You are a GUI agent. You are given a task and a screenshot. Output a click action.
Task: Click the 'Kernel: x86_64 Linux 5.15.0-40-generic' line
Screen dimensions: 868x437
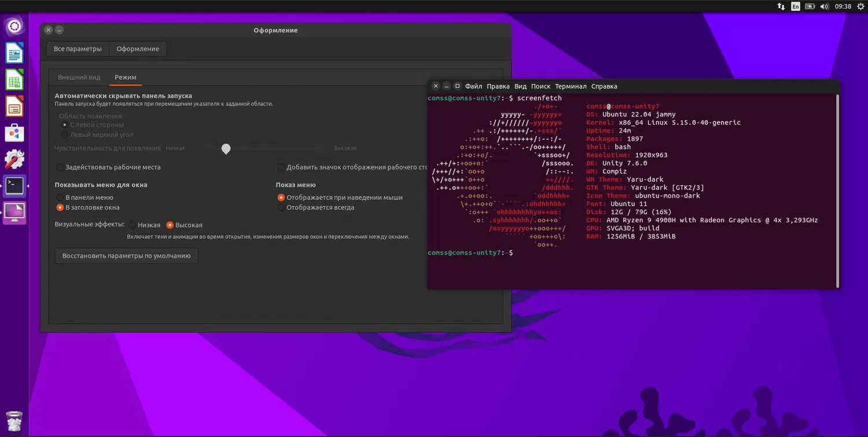(x=663, y=123)
